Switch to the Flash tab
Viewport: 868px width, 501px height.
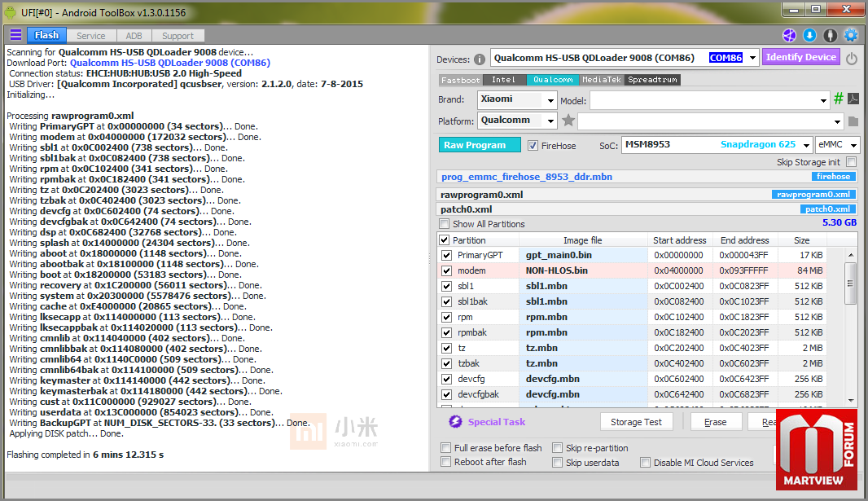[46, 35]
